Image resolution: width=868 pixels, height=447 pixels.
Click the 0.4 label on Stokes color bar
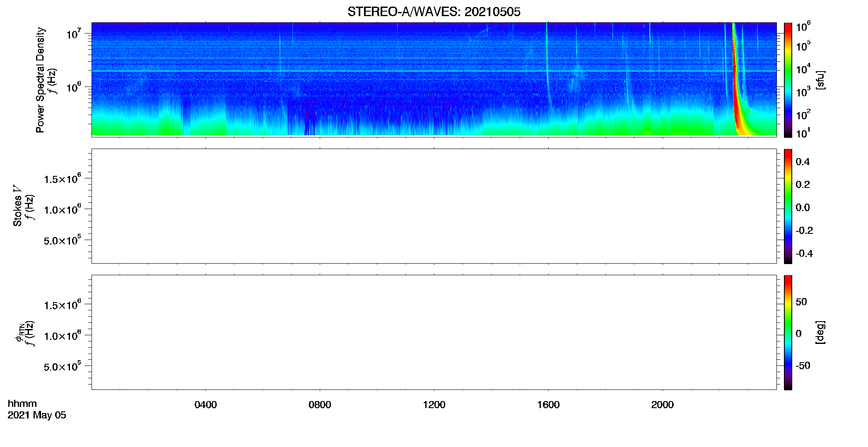802,162
